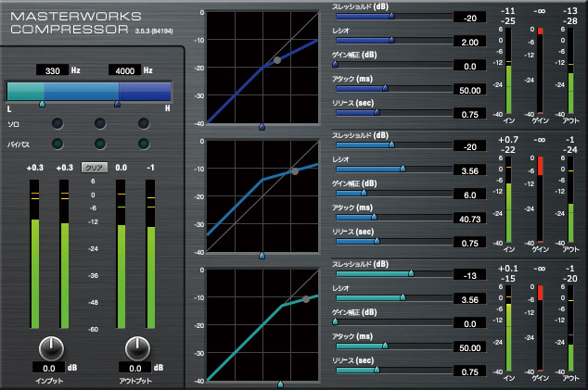Click top band ratio slider handle
Screen dimensions: 588x390
click(392, 40)
